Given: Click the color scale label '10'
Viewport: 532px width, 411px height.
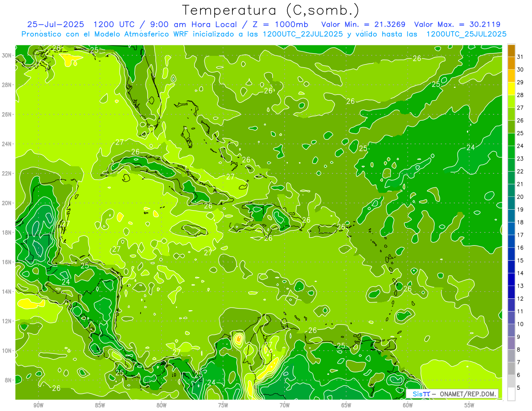Looking at the screenshot, I should [520, 324].
